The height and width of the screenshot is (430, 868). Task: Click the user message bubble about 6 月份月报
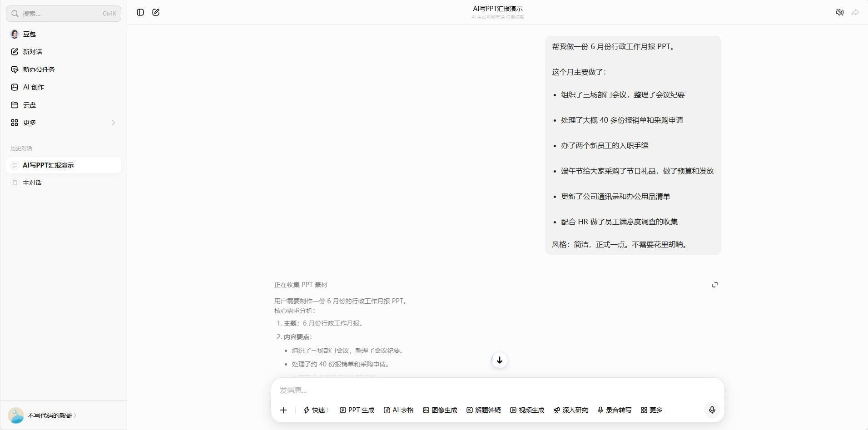(633, 145)
